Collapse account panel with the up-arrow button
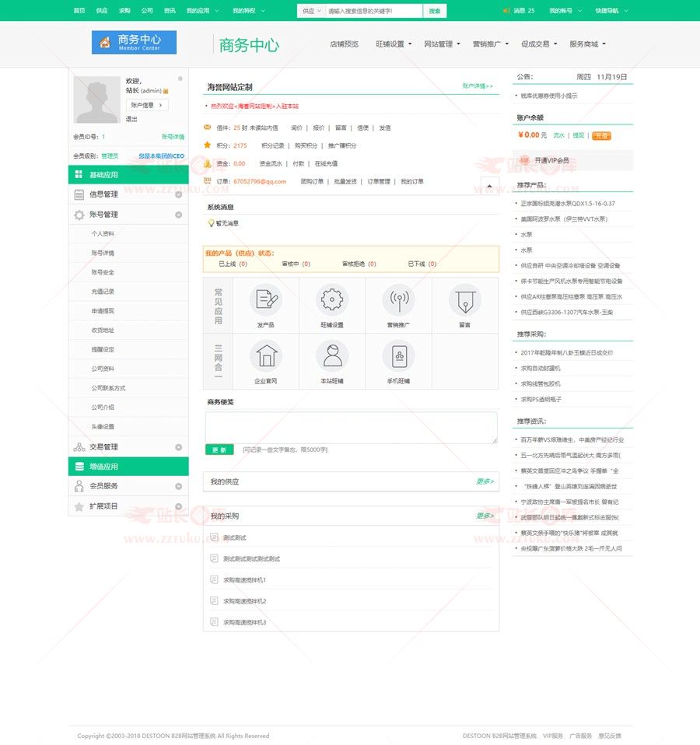 pyautogui.click(x=489, y=185)
